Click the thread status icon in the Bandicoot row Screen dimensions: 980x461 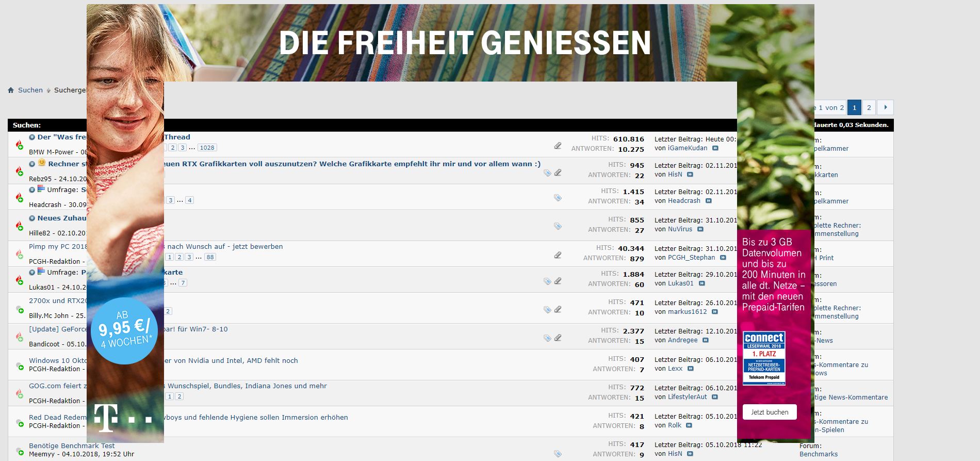coord(19,337)
